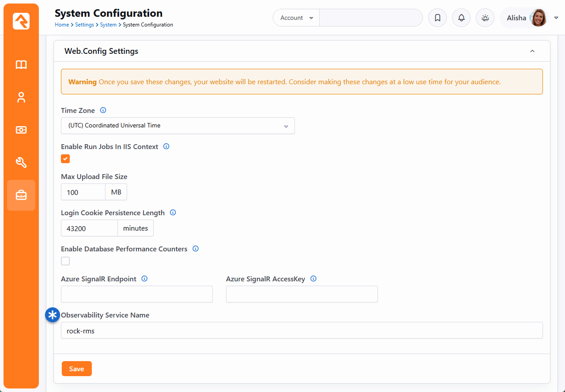Click the bookmark icon in header
Screen dimensions: 565x392
point(437,18)
